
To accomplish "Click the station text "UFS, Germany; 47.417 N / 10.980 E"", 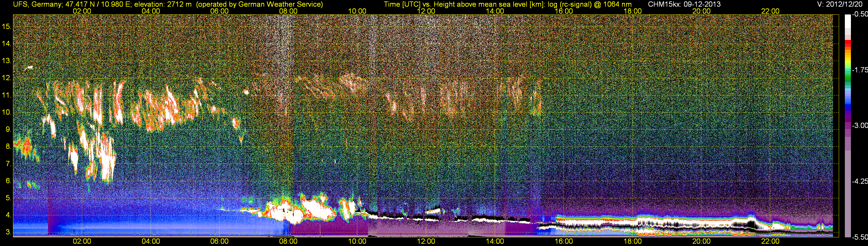I will pos(72,4).
